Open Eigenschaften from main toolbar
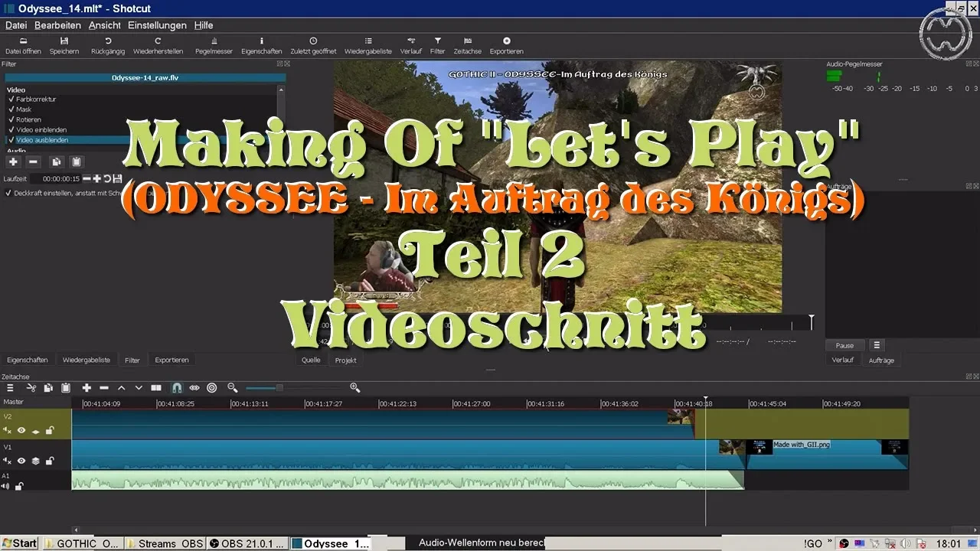Viewport: 980px width, 551px height. click(x=261, y=46)
